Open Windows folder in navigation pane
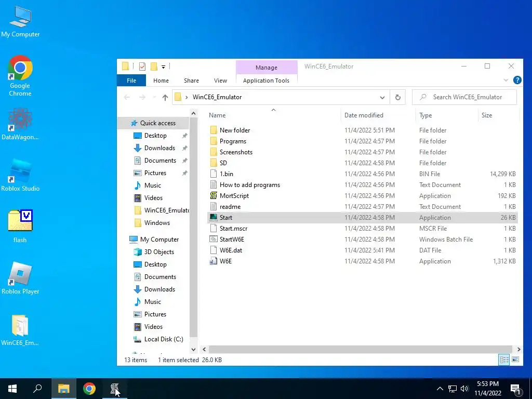The width and height of the screenshot is (532, 399). (x=157, y=222)
